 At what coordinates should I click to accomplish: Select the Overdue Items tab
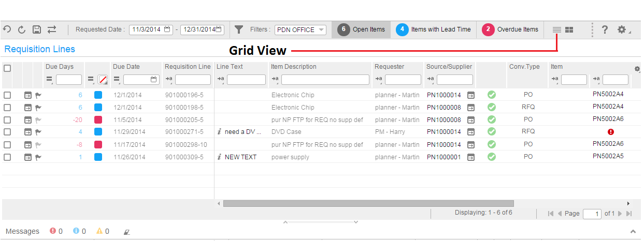tap(511, 29)
